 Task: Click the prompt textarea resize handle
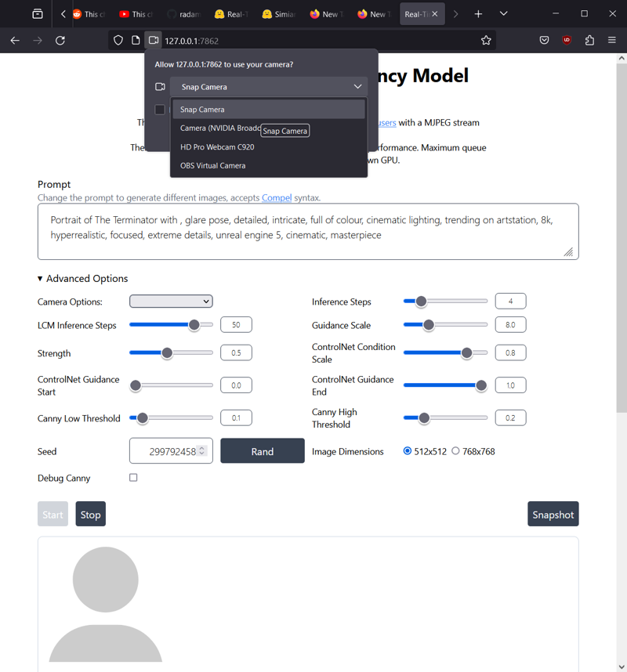(x=569, y=252)
